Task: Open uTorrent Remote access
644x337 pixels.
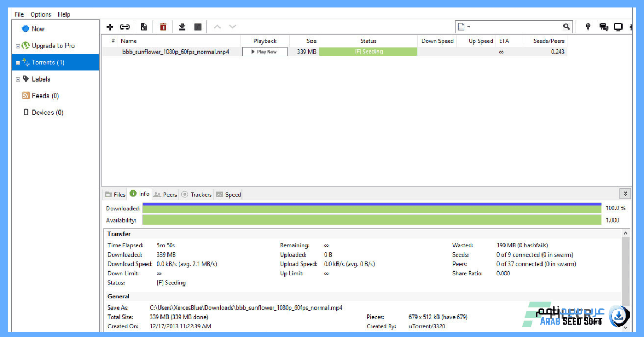Action: 588,26
